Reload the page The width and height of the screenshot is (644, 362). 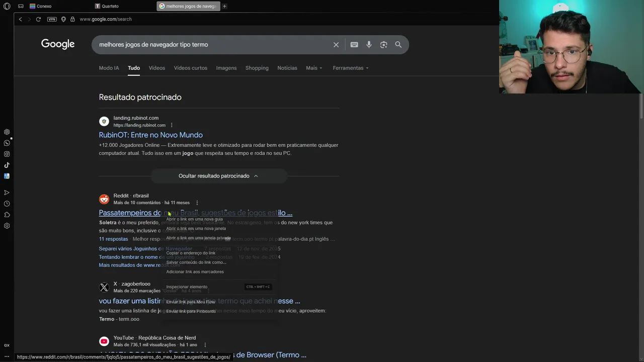[38, 19]
